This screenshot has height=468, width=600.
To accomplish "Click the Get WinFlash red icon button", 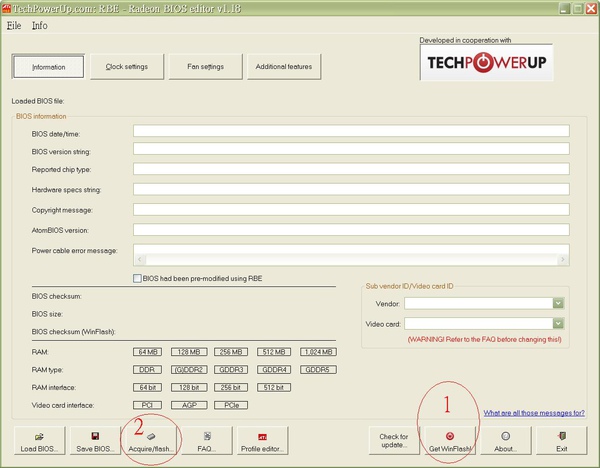I will click(x=450, y=440).
